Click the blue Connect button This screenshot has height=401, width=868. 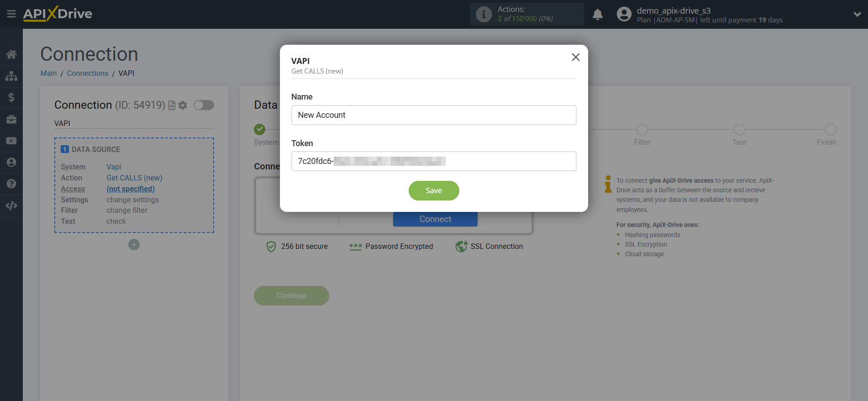(435, 219)
